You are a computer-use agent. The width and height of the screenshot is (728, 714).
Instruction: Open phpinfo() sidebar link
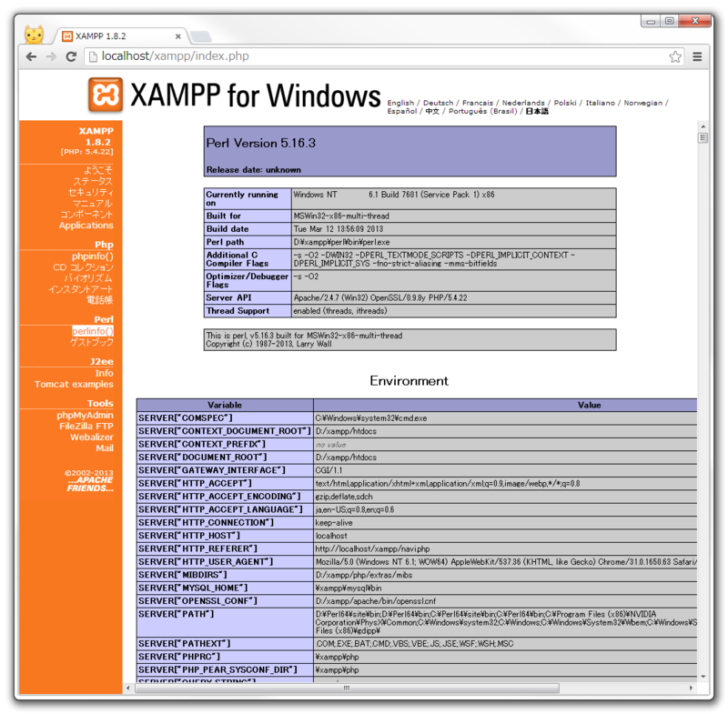(93, 256)
